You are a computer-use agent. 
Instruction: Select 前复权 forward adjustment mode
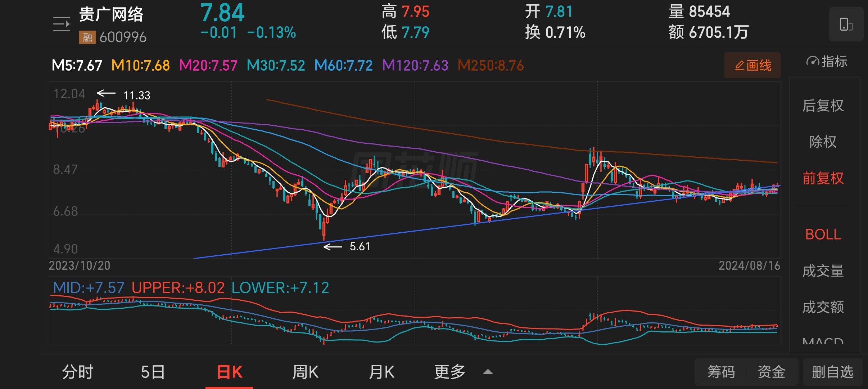point(823,178)
